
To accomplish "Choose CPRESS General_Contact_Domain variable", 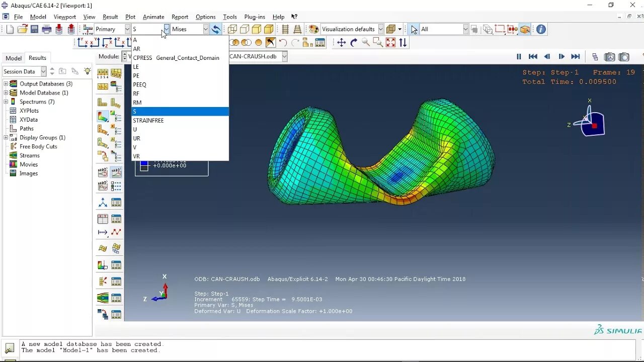I will tap(180, 58).
